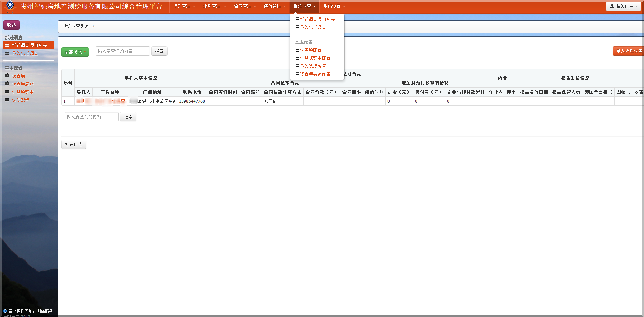Open 录入拆迁调查 link in sidebar
Viewport: 644px width, 317px height.
25,53
